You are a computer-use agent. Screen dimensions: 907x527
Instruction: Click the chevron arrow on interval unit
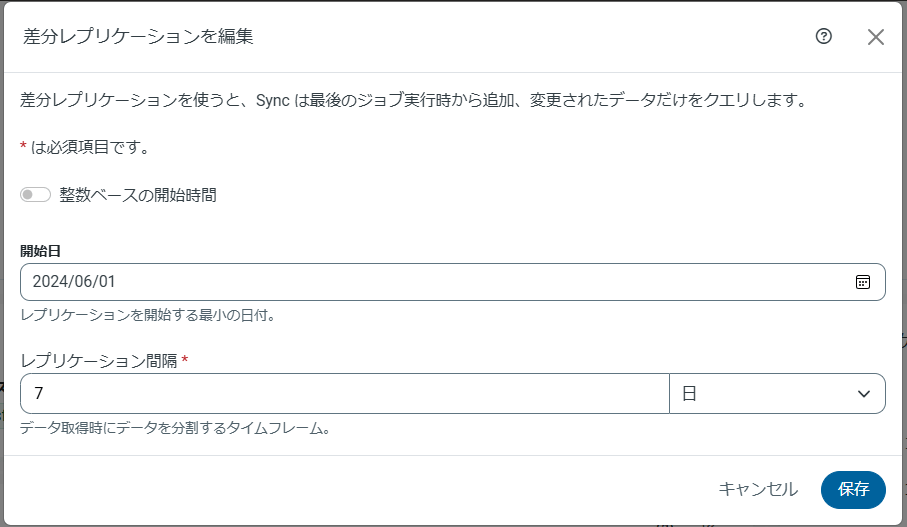coord(864,394)
